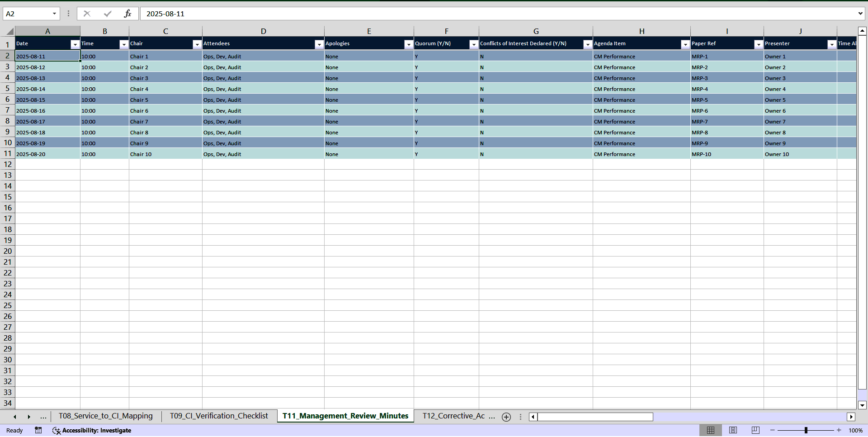Open zoom dialog via 100% label
This screenshot has height=437, width=868.
(x=855, y=430)
